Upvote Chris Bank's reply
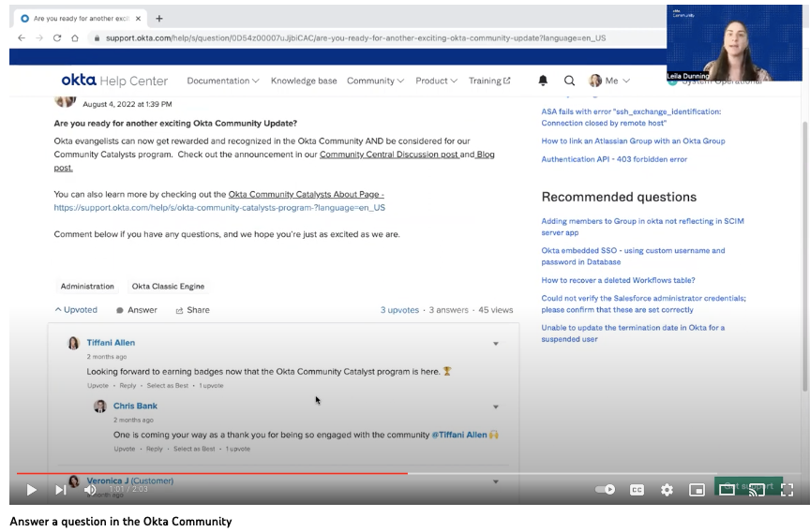The image size is (810, 532). point(125,449)
